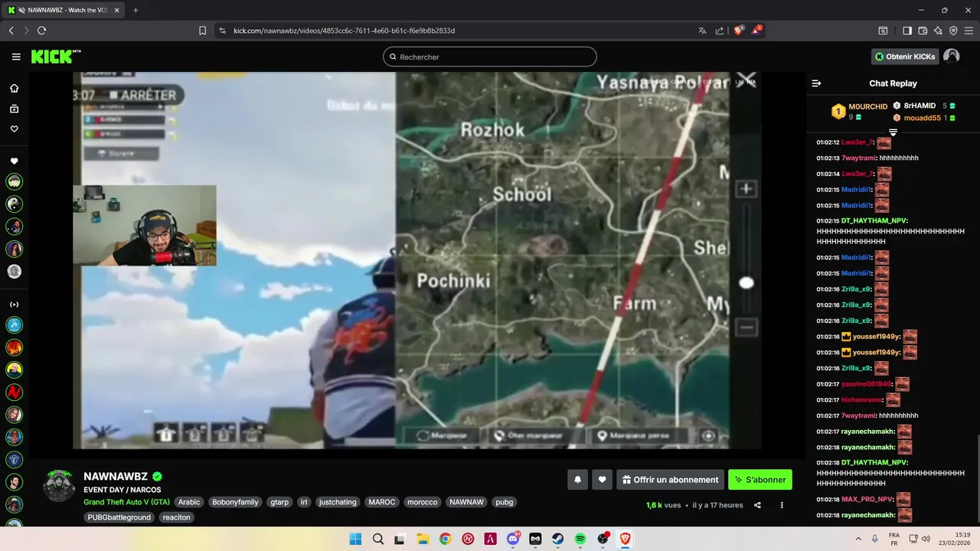
Task: Click the MAX_PRO_NPV username in chat
Action: [x=867, y=499]
